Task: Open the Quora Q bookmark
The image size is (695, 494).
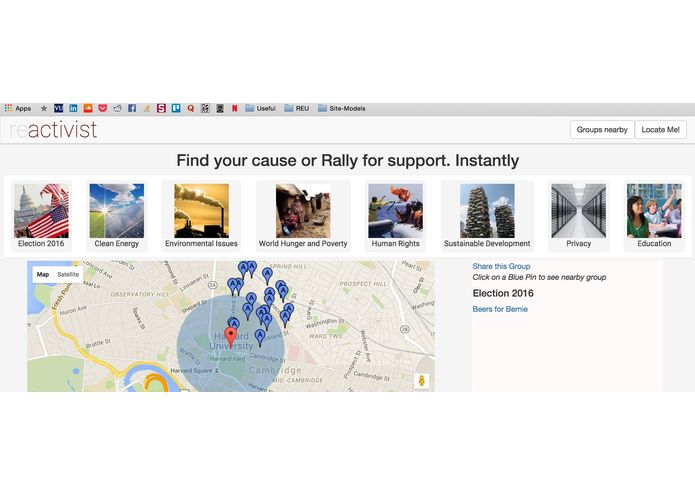Action: tap(191, 108)
